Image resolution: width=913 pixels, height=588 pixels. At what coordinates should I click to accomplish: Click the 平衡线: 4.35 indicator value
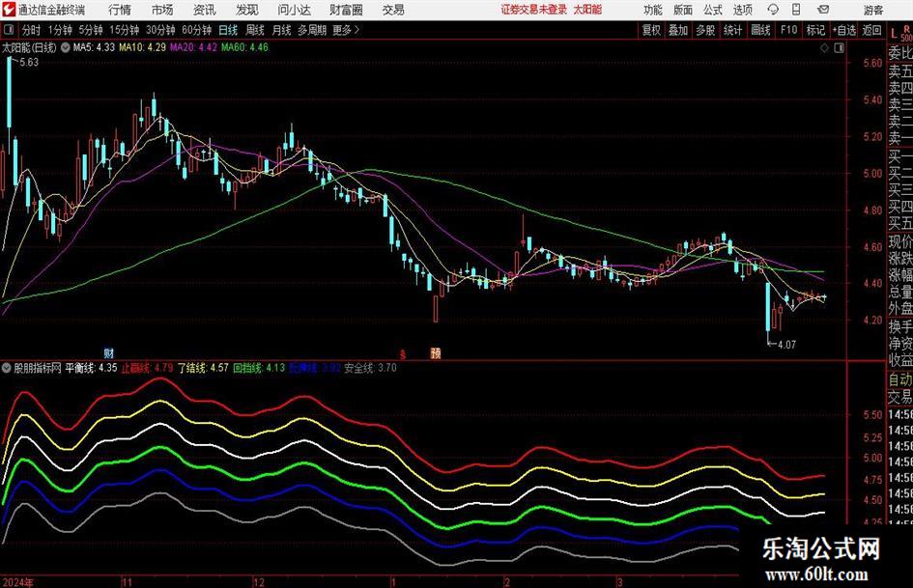91,368
